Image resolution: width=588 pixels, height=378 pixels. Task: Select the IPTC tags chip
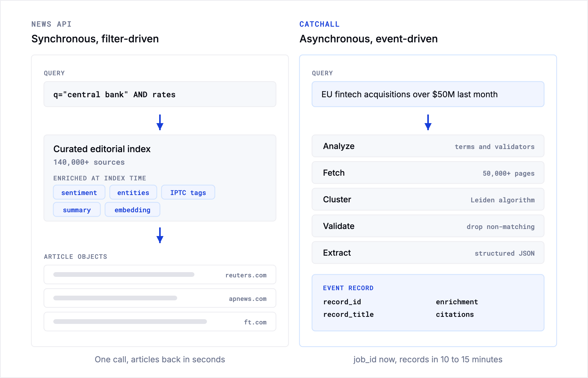pos(188,192)
